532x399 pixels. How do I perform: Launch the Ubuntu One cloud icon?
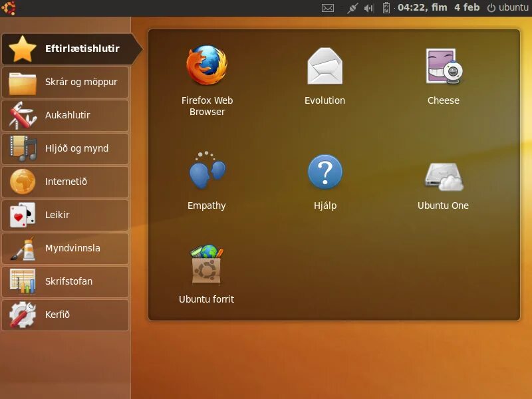tap(444, 177)
